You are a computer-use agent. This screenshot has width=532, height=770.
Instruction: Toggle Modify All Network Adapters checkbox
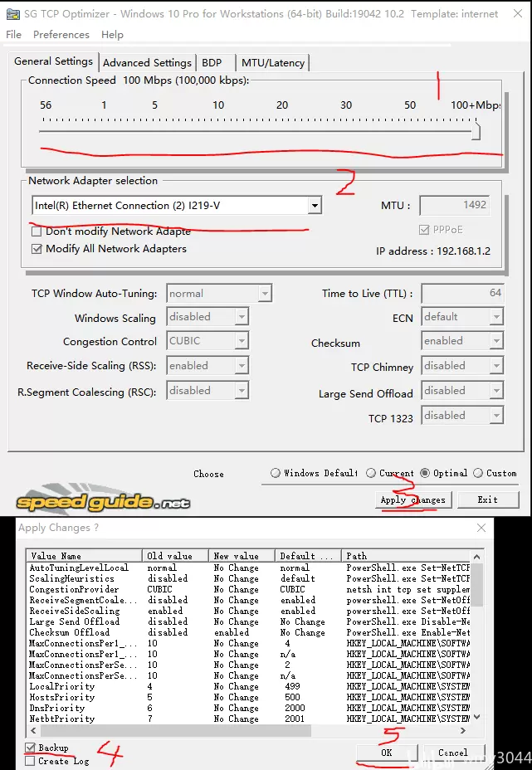pyautogui.click(x=37, y=249)
